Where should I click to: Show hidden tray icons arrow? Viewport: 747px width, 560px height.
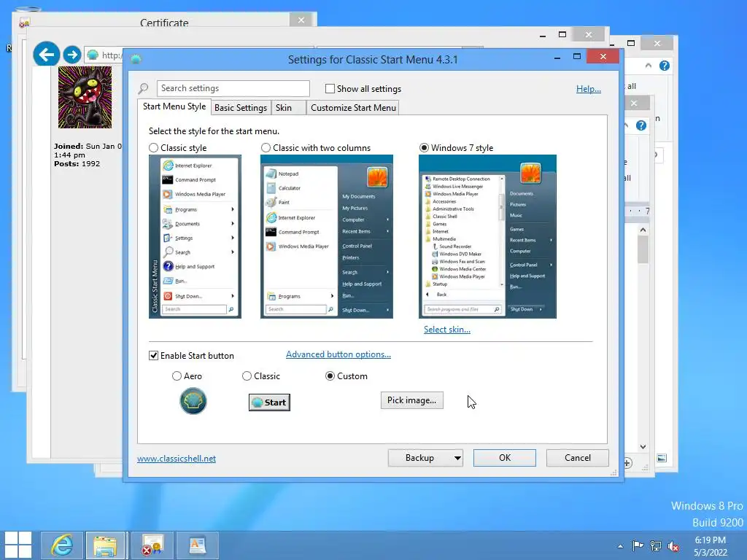(x=620, y=546)
